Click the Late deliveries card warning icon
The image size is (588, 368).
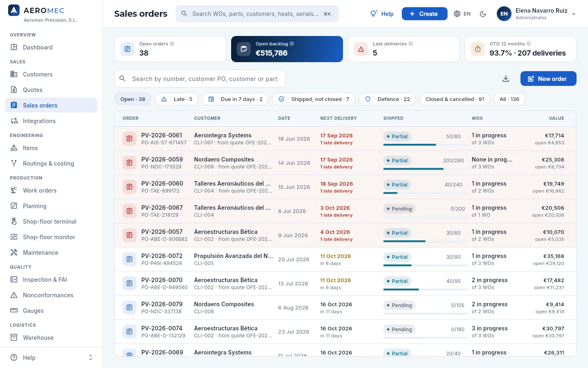(361, 49)
